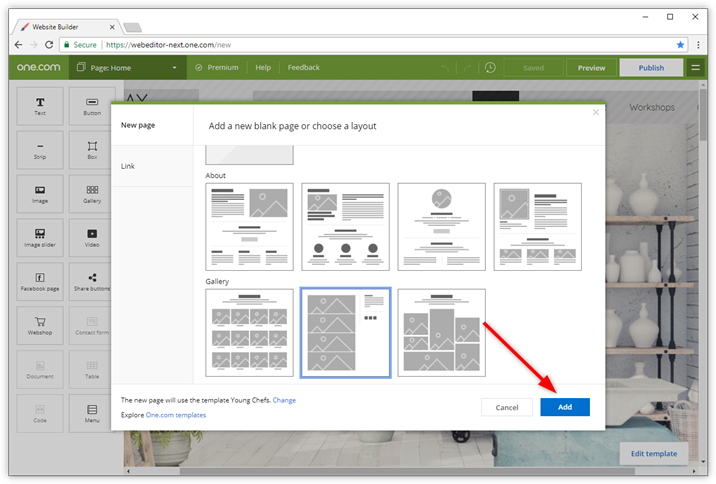
Task: Select the first About layout thumbnail
Action: coord(249,226)
